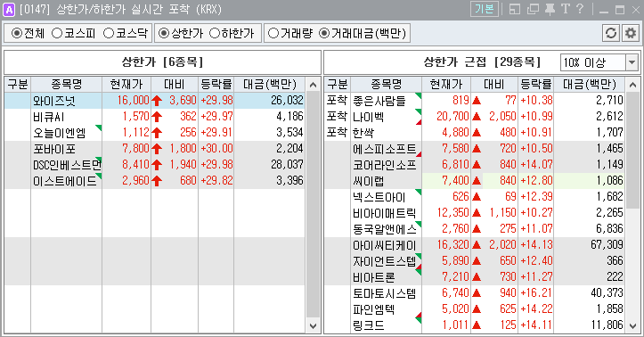Open help with the question mark icon
644x337 pixels.
coord(580,9)
